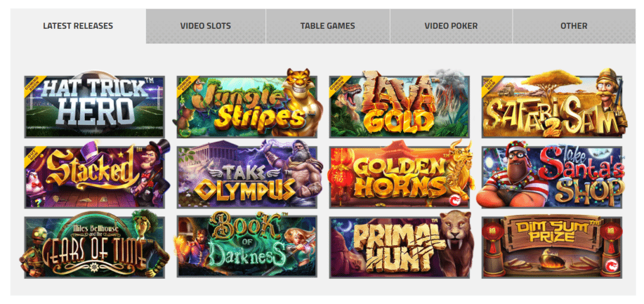This screenshot has height=304, width=644.
Task: Launch the Safari Sam 2 game tile
Action: point(552,107)
